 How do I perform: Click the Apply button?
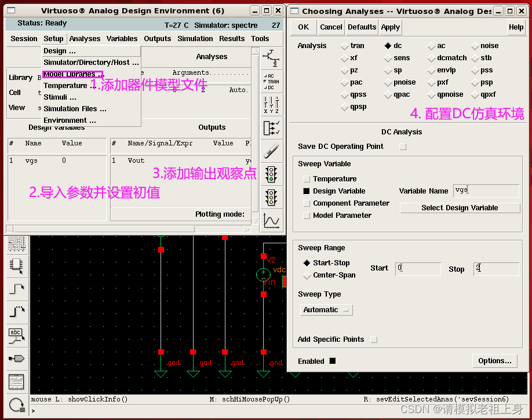click(x=390, y=27)
